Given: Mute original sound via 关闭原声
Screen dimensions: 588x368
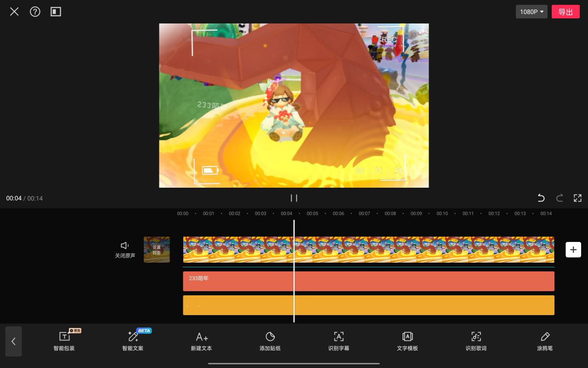Looking at the screenshot, I should click(125, 250).
